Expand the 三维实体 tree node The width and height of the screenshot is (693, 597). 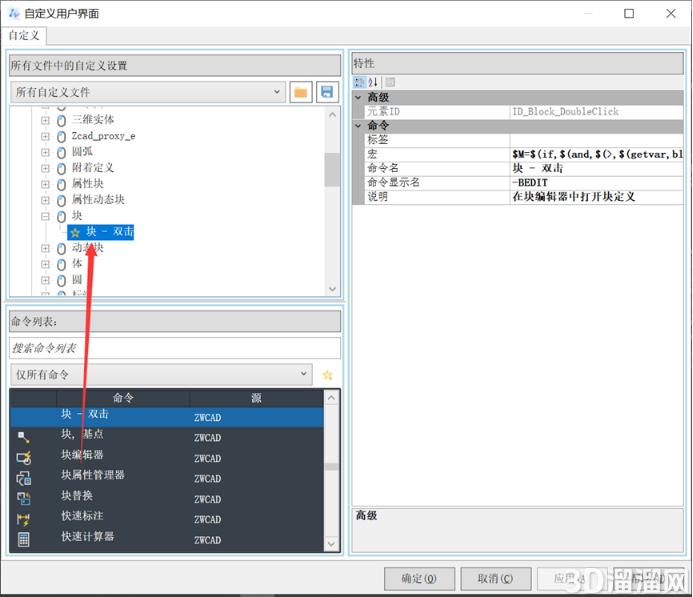coord(45,120)
